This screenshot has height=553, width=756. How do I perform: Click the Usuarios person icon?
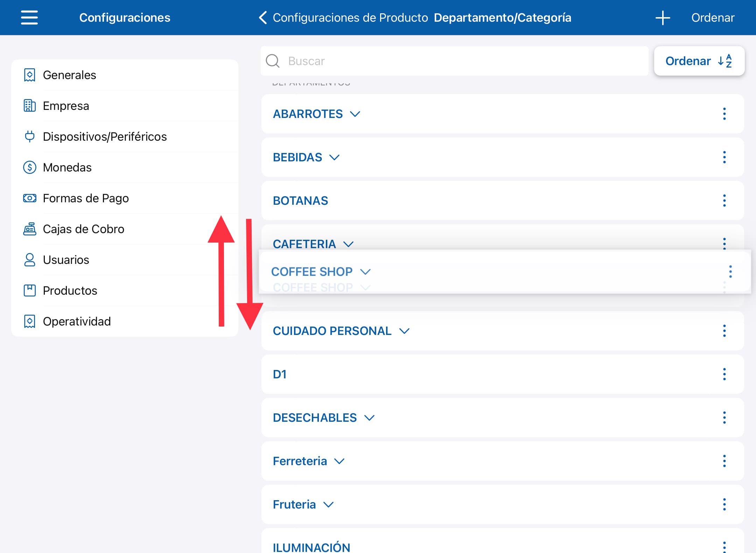(30, 260)
